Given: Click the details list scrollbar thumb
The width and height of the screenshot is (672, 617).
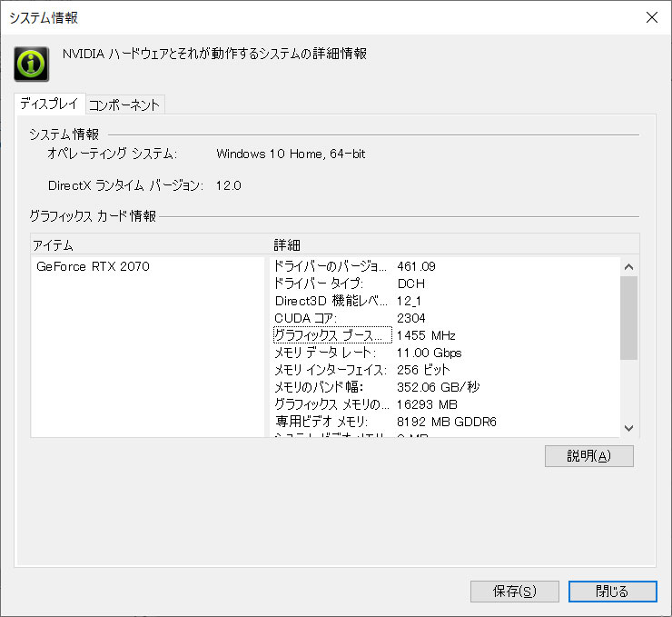Looking at the screenshot, I should click(x=628, y=318).
